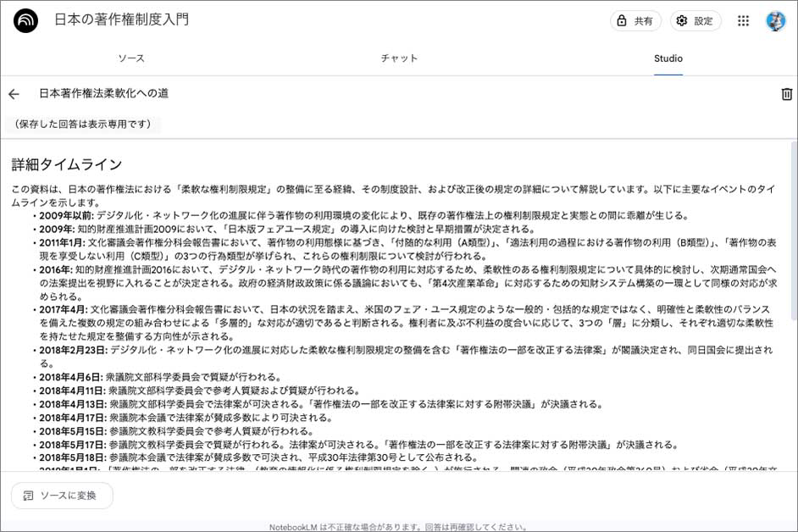Go back using the left arrow
The width and height of the screenshot is (798, 532).
(14, 94)
